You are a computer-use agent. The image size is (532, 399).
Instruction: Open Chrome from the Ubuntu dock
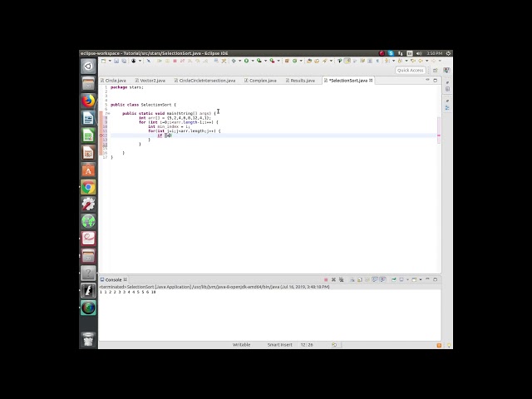click(88, 187)
